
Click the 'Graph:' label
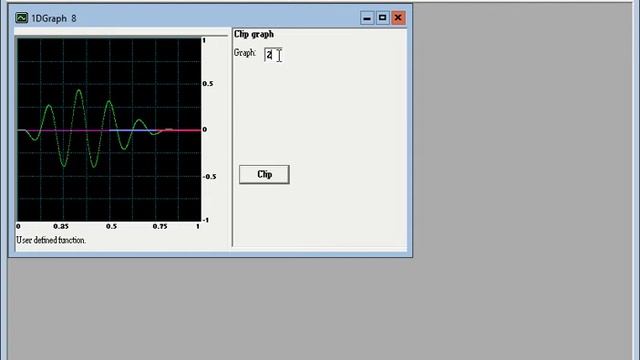(x=245, y=53)
